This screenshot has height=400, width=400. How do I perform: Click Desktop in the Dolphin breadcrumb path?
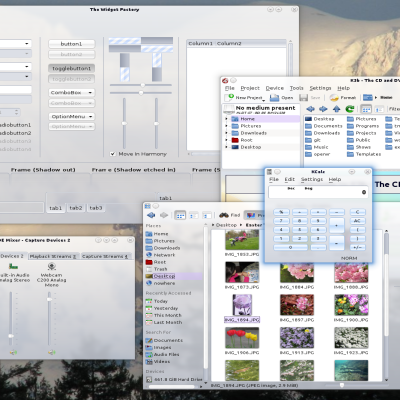click(226, 225)
